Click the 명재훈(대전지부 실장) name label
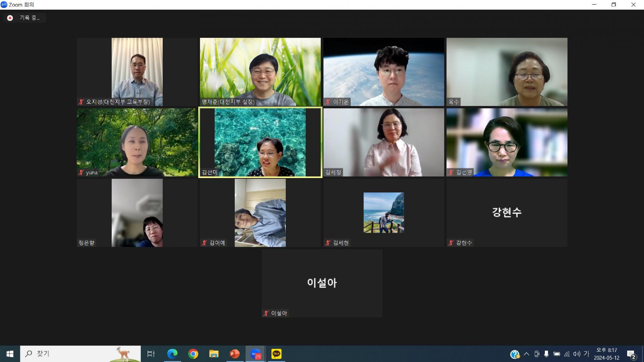Viewport: 644px width, 362px height. (x=228, y=102)
